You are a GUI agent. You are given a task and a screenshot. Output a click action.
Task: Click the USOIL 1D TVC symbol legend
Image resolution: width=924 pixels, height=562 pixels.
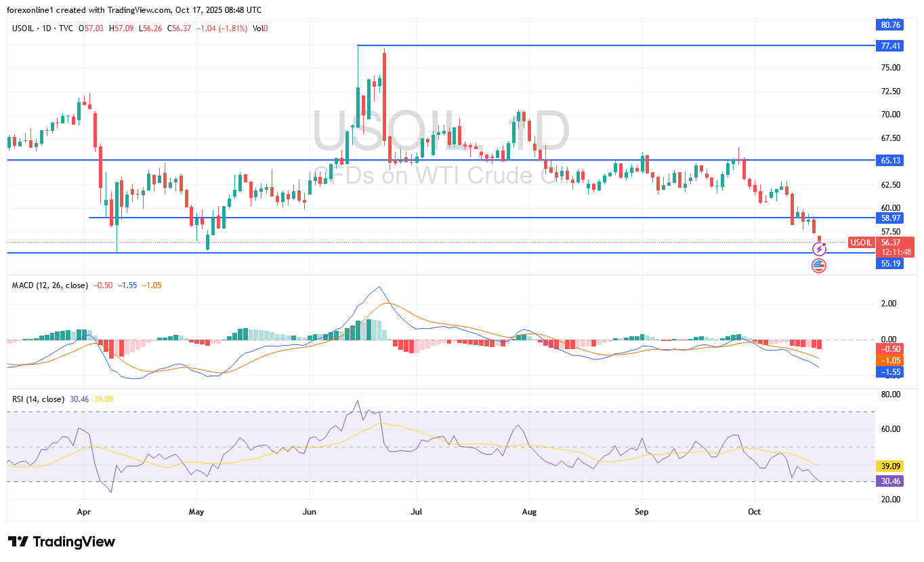click(42, 28)
